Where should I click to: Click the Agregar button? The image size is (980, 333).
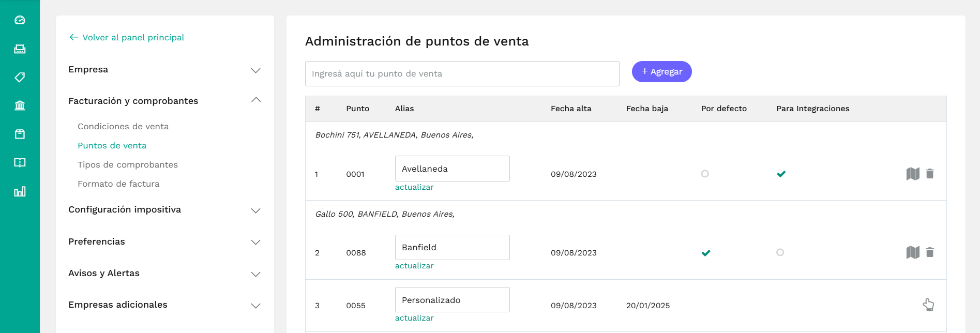click(661, 71)
